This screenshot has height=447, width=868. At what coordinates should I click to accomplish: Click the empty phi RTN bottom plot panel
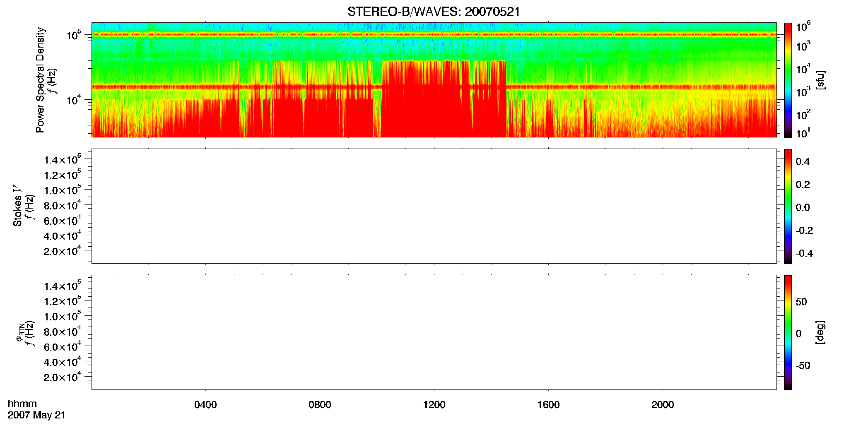pyautogui.click(x=434, y=332)
